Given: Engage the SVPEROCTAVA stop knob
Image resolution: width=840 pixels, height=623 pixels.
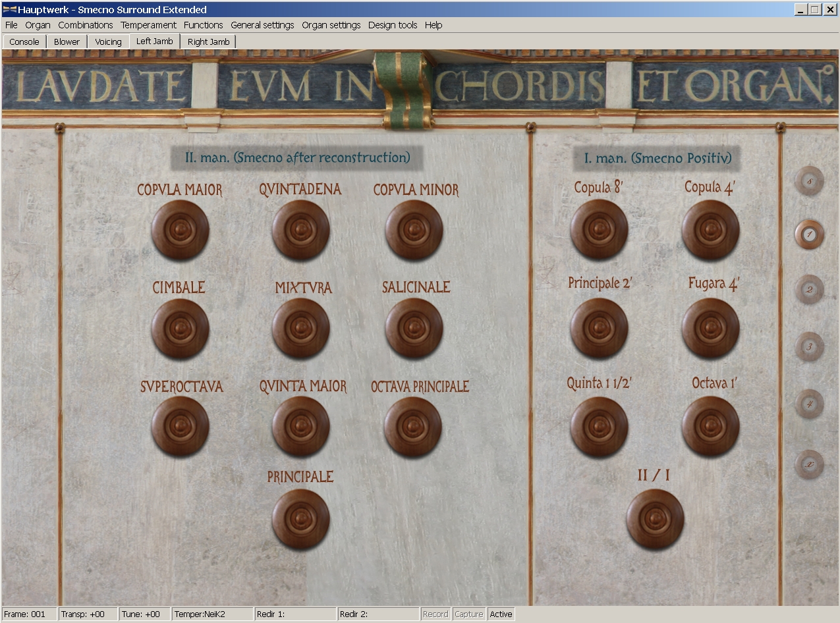Looking at the screenshot, I should (180, 426).
